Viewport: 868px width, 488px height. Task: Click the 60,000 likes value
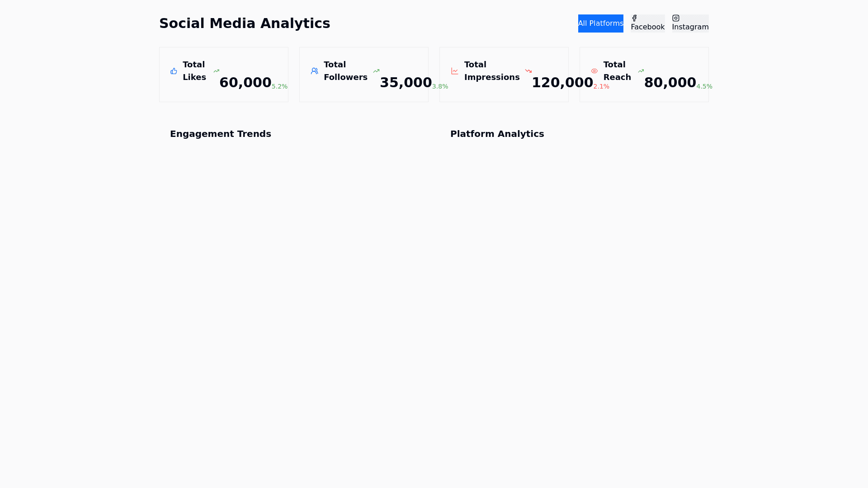245,83
